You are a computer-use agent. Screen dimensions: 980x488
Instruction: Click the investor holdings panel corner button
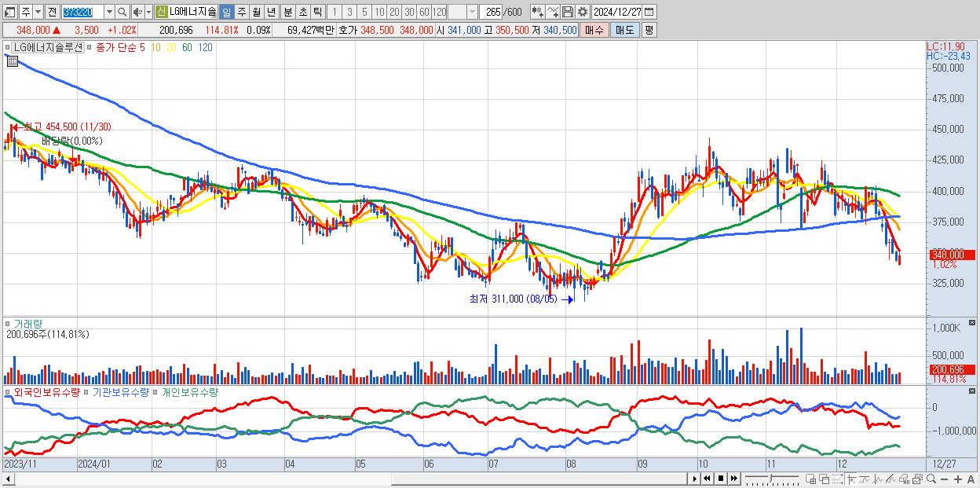tap(974, 391)
